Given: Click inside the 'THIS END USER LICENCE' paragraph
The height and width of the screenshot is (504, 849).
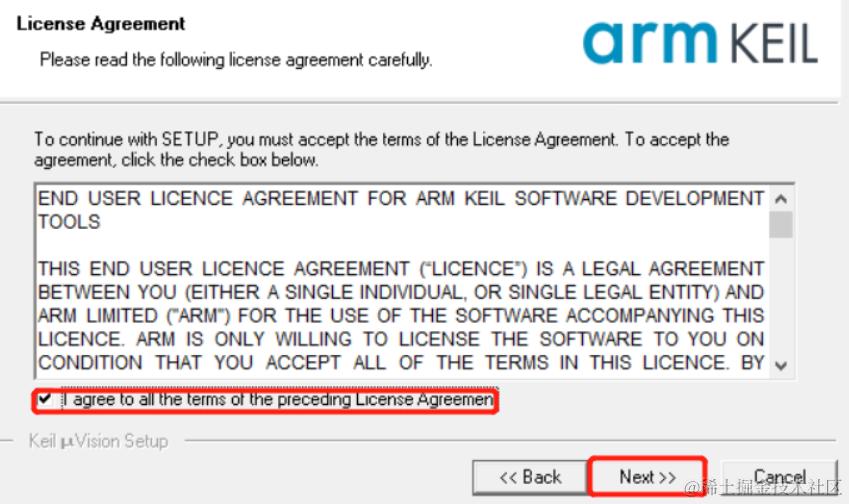Looking at the screenshot, I should (x=401, y=316).
